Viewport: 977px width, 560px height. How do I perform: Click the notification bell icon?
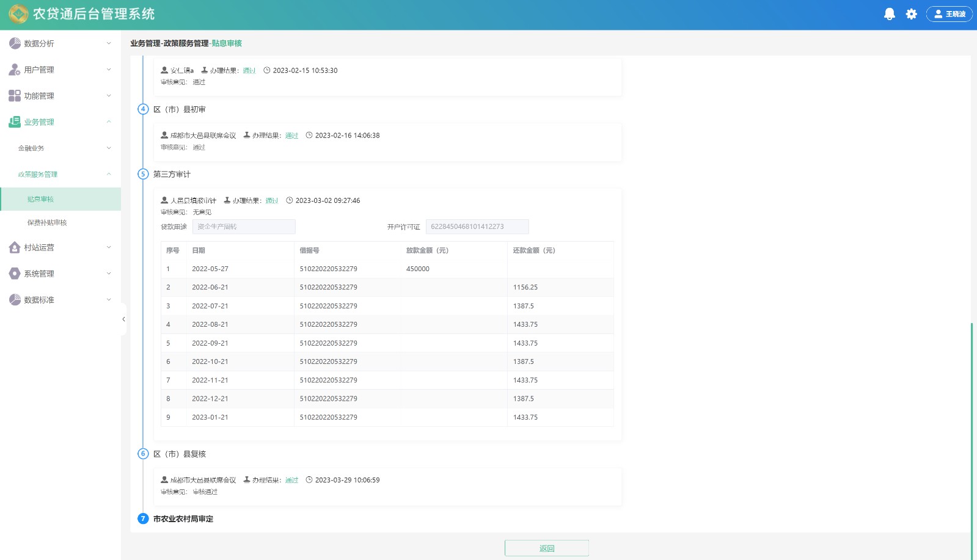click(x=889, y=14)
